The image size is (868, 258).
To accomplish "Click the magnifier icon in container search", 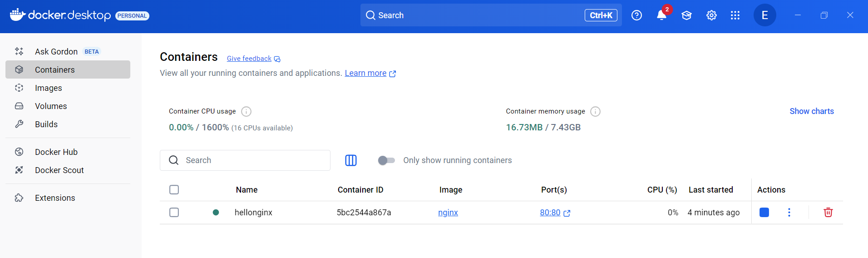I will click(x=173, y=160).
